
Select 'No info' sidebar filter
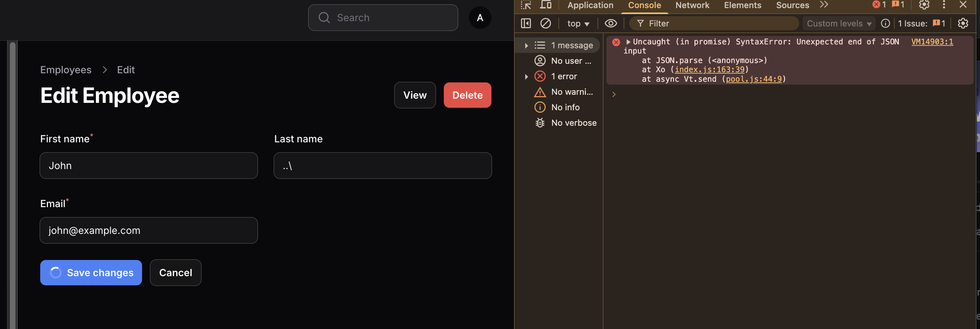(557, 107)
